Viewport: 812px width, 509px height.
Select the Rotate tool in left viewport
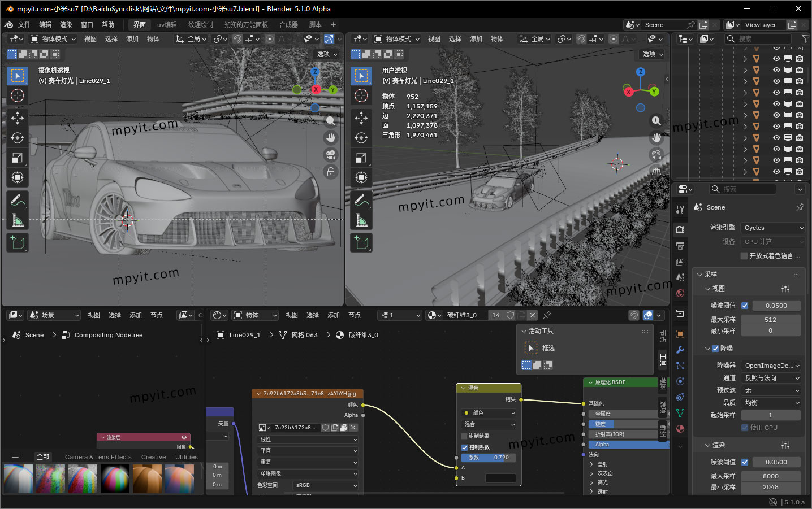(x=18, y=138)
